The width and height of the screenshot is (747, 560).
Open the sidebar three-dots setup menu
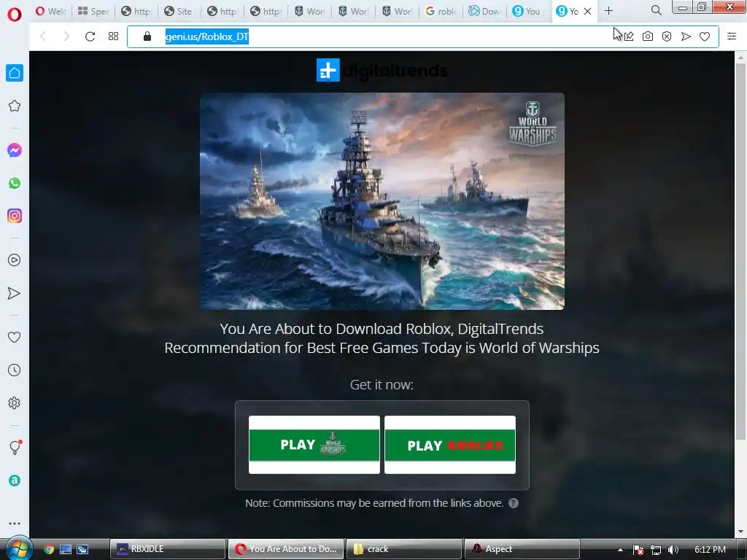click(15, 524)
